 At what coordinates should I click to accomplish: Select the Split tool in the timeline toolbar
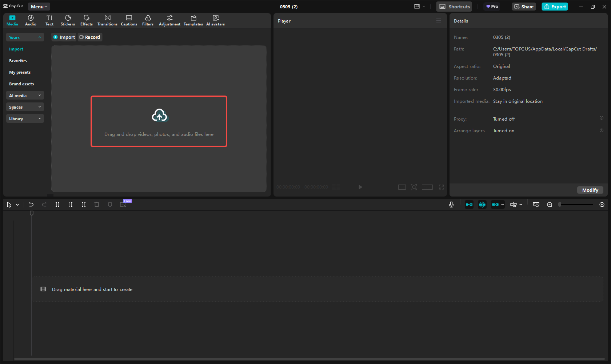pos(57,204)
